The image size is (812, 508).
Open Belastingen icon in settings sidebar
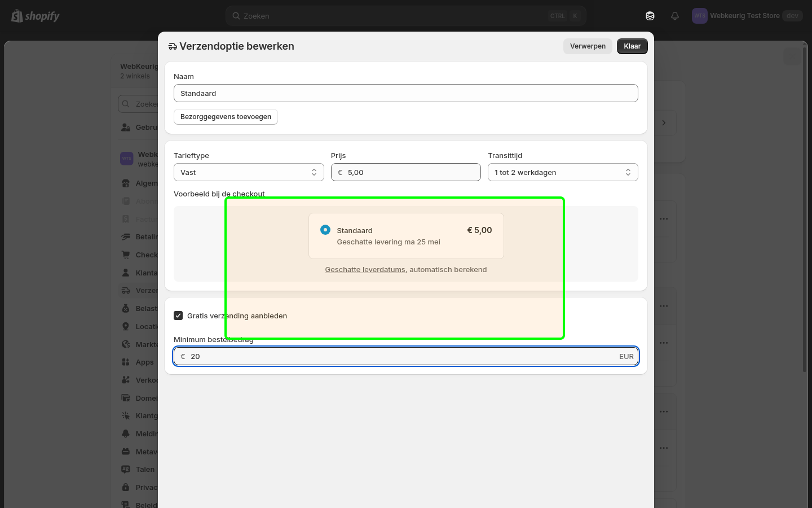[126, 309]
